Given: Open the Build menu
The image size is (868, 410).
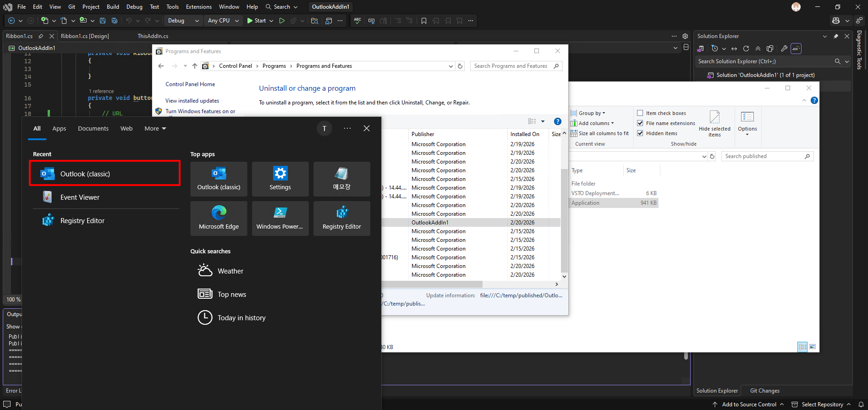Looking at the screenshot, I should (113, 7).
